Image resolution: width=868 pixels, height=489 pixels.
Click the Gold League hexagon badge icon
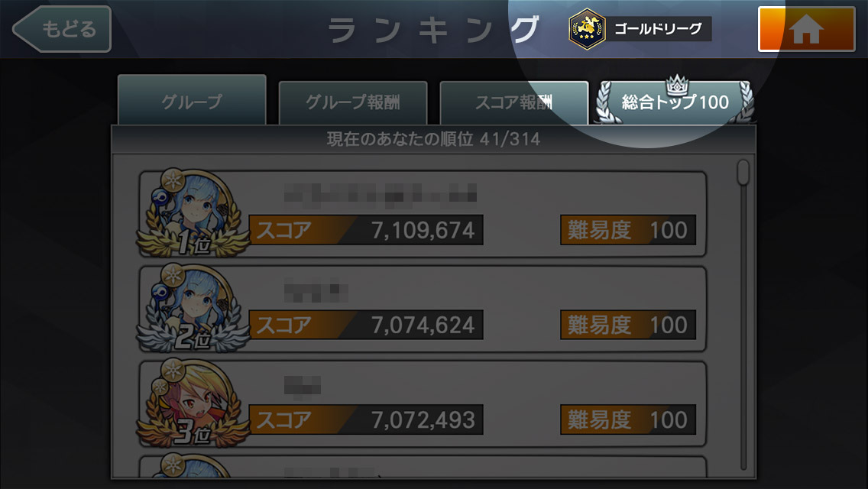coord(587,29)
